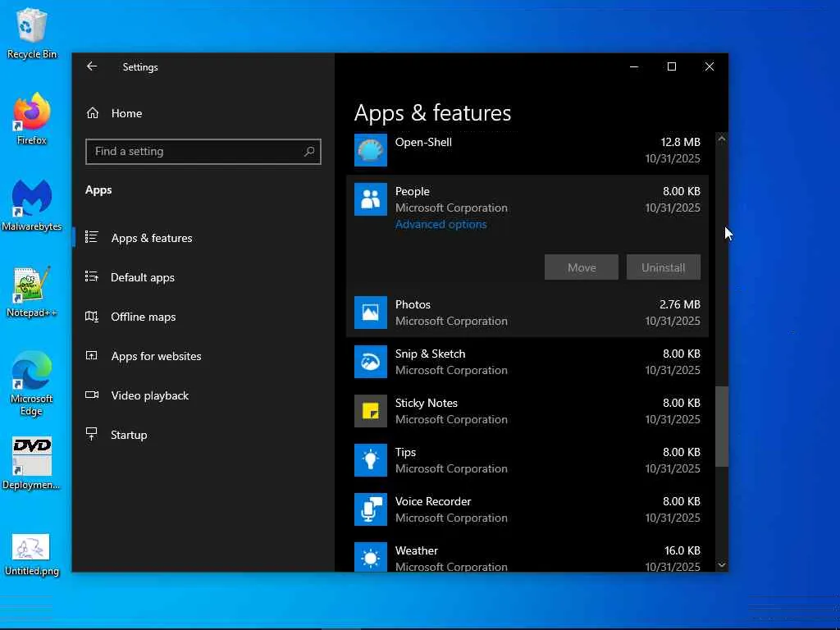Open Startup in the sidebar
The width and height of the screenshot is (840, 630).
(129, 435)
